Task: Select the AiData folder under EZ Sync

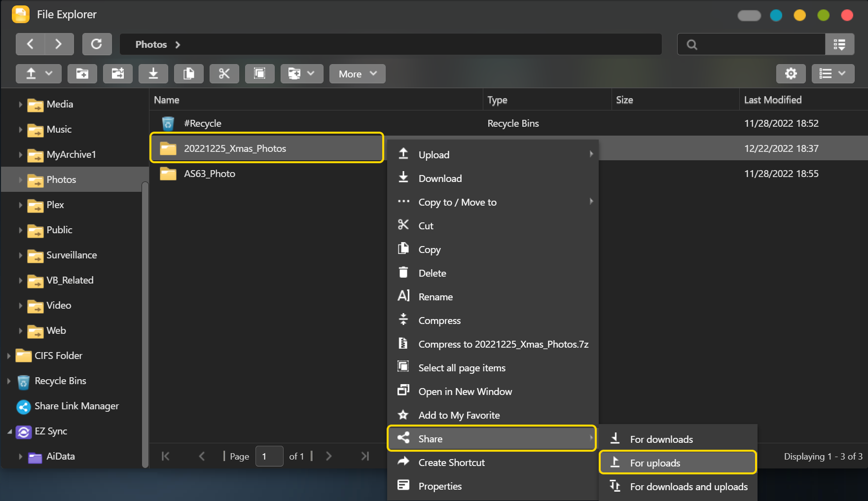Action: point(60,457)
